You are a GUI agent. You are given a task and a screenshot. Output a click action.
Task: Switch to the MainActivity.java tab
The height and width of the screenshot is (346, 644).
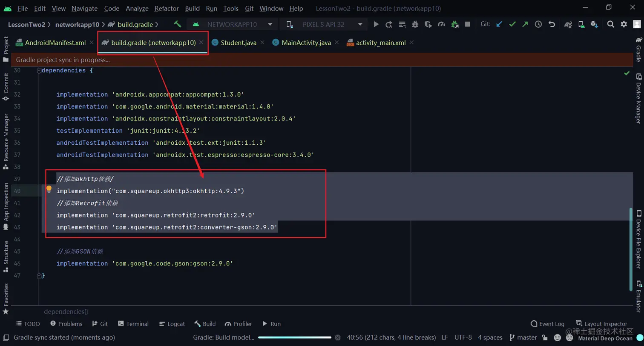pos(306,43)
